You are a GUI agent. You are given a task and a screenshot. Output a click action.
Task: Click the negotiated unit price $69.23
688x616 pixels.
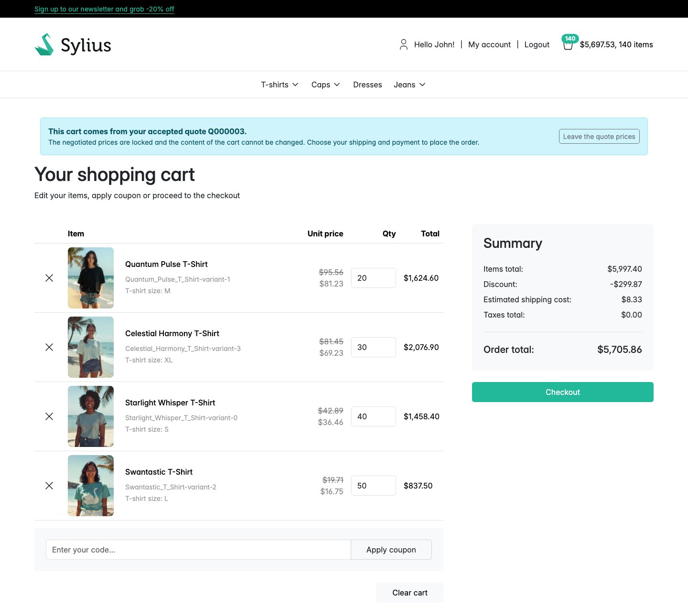tap(331, 353)
